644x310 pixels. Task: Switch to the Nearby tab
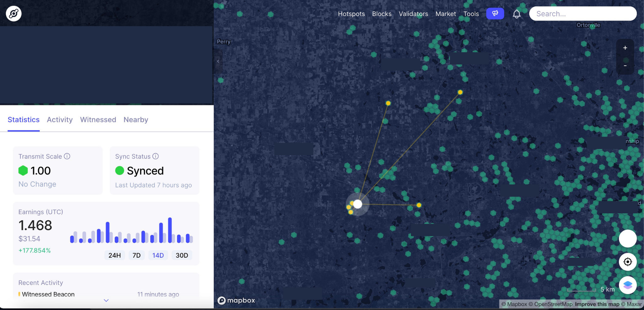136,120
